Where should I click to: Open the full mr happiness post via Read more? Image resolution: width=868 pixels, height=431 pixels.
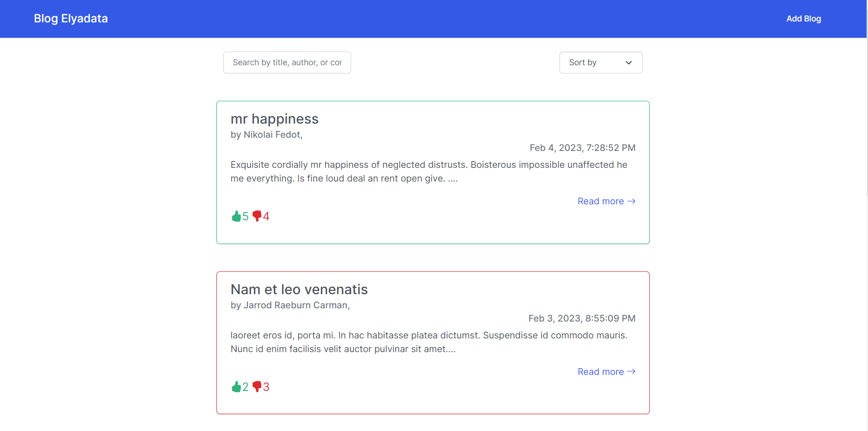point(600,201)
